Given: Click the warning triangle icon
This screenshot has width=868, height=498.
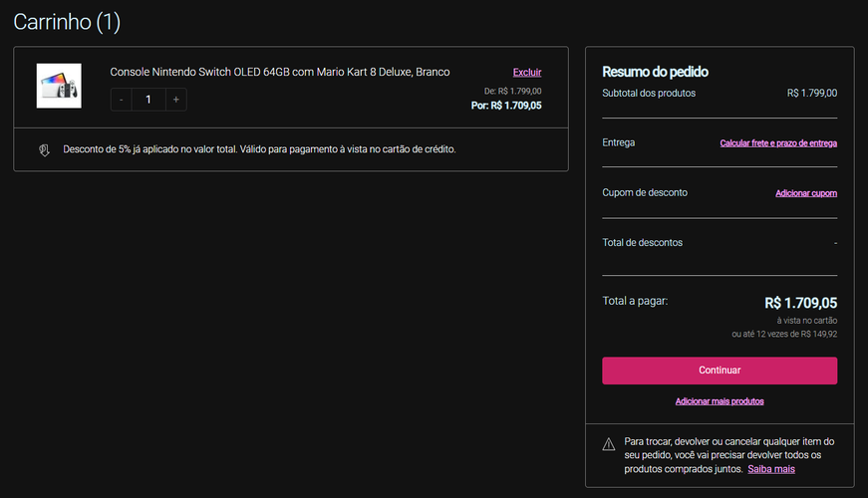Looking at the screenshot, I should pyautogui.click(x=608, y=444).
